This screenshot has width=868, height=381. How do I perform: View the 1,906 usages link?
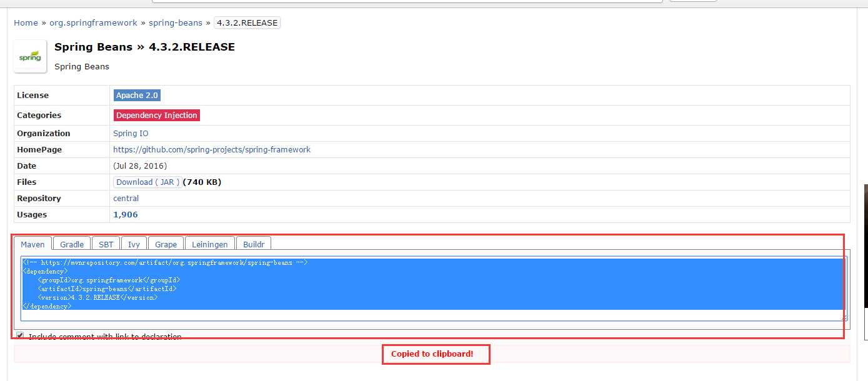[x=126, y=215]
